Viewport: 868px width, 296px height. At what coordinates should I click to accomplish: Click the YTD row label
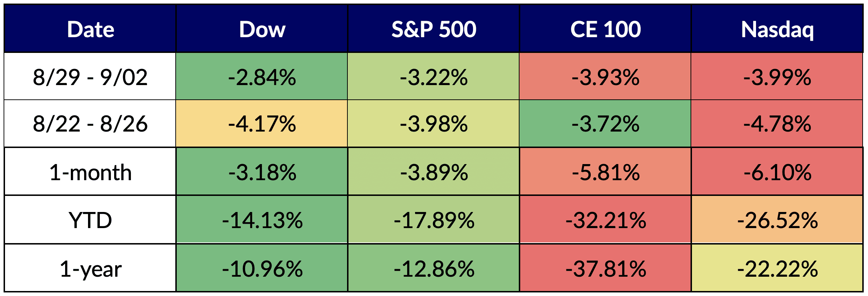[90, 220]
